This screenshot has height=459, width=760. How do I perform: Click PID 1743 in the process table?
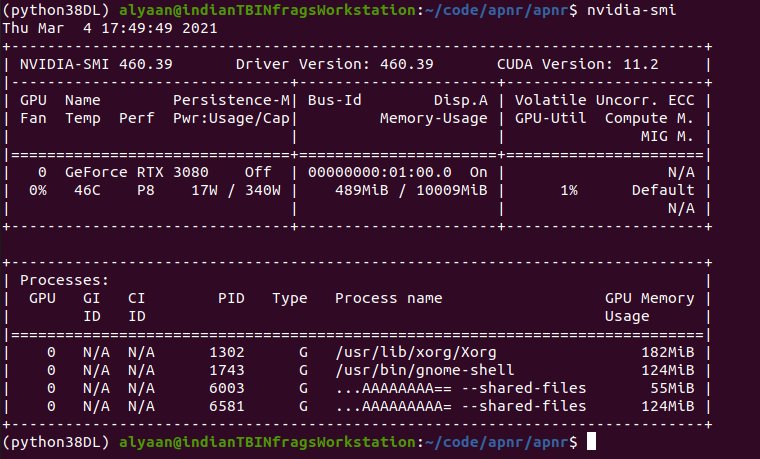pyautogui.click(x=227, y=370)
